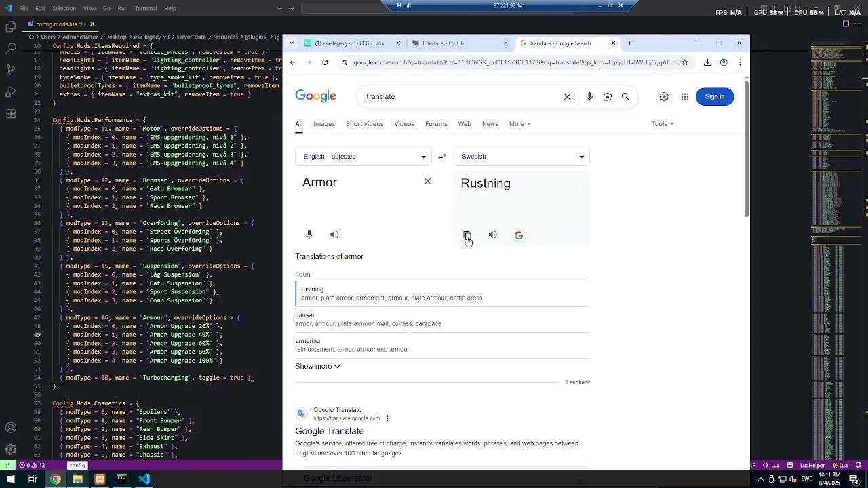Open the errors and warnings status

(32, 466)
